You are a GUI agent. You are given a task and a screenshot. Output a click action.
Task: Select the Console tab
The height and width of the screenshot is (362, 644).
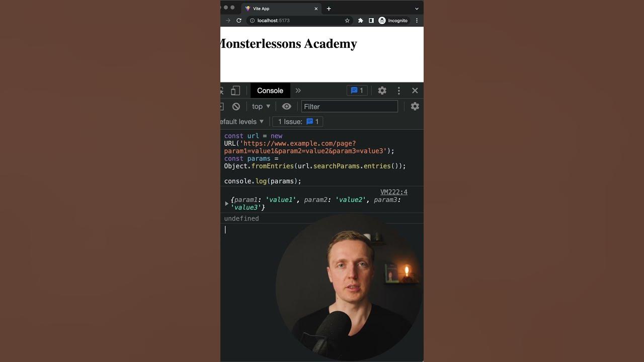point(270,90)
